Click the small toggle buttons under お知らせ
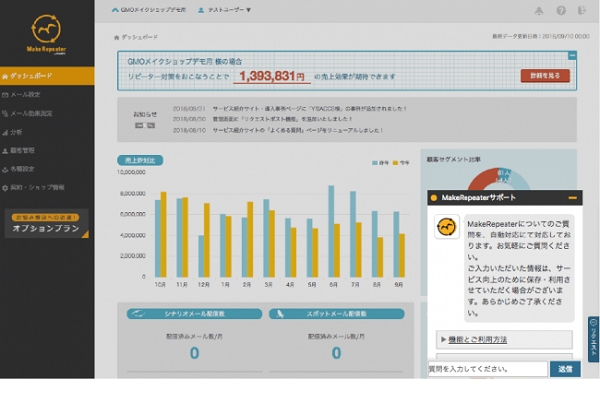This screenshot has width=600, height=400. [145, 126]
